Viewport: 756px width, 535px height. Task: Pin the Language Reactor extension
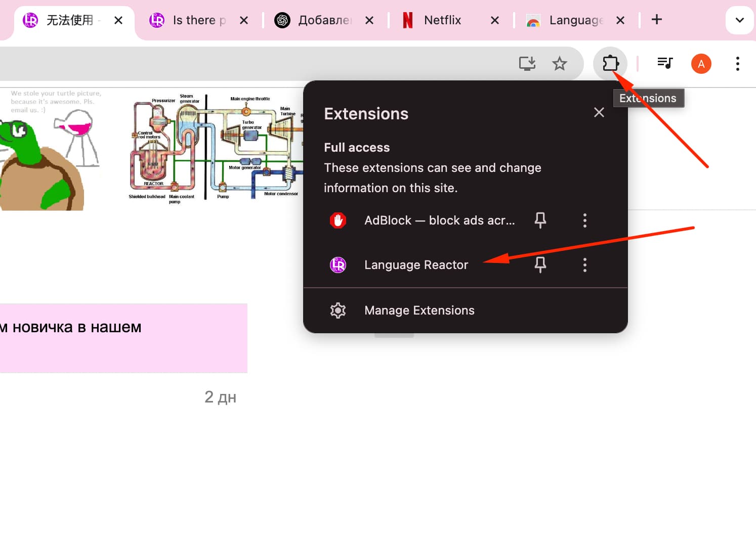[540, 264]
